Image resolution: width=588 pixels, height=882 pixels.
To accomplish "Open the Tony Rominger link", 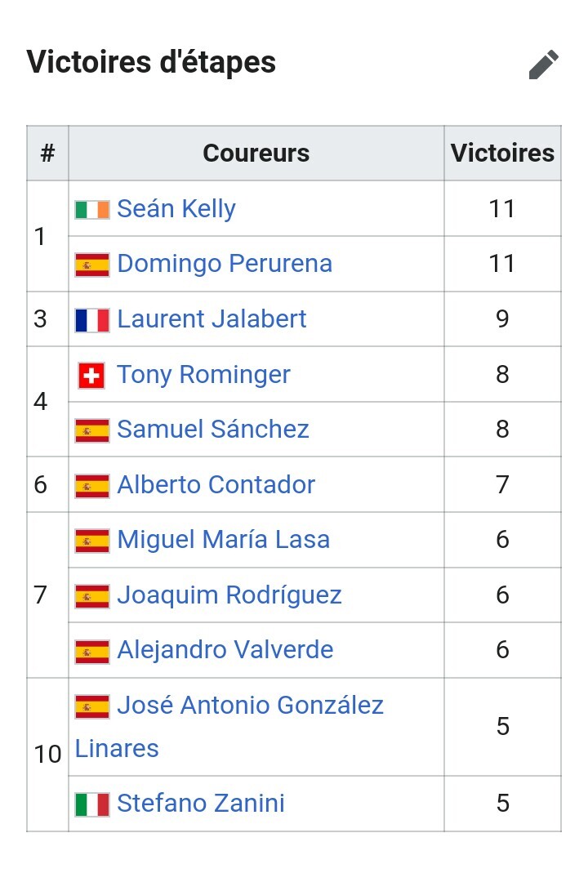I will point(203,375).
